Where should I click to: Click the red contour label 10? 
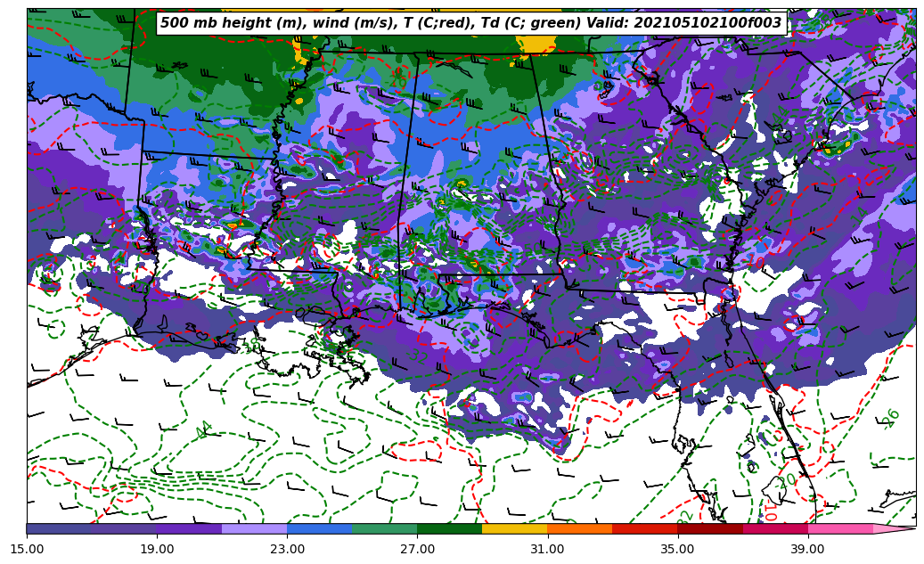pos(771,511)
